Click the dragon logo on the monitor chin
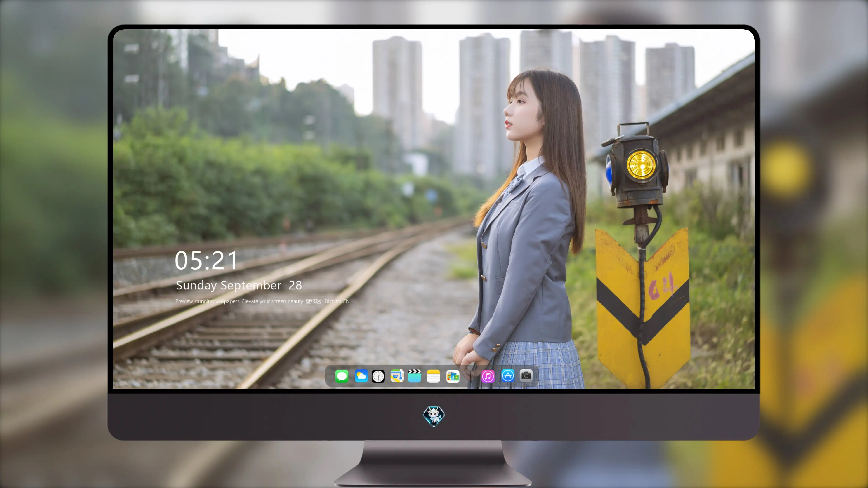Image resolution: width=868 pixels, height=488 pixels. 434,416
